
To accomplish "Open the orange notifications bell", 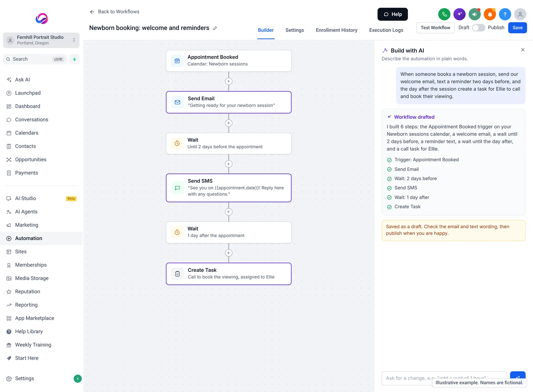I will (x=490, y=14).
